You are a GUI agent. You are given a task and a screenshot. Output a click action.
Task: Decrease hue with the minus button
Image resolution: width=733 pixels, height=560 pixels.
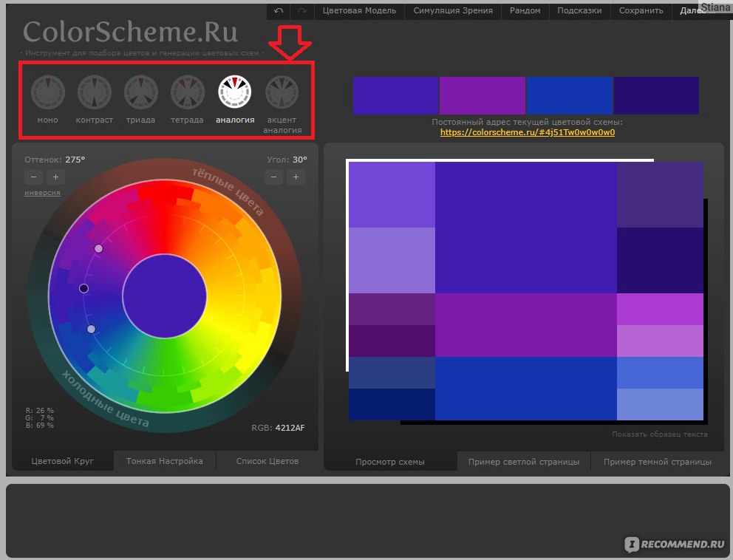click(x=33, y=177)
